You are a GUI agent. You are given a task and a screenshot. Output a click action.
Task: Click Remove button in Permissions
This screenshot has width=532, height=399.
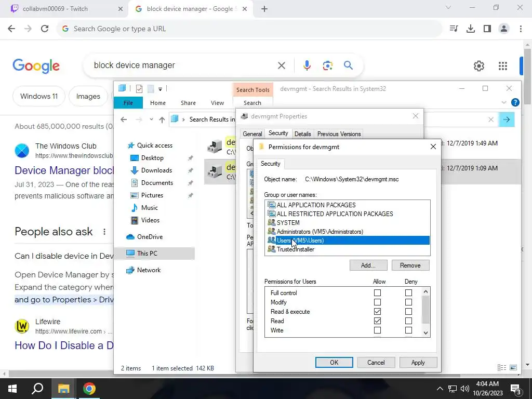[410, 265]
